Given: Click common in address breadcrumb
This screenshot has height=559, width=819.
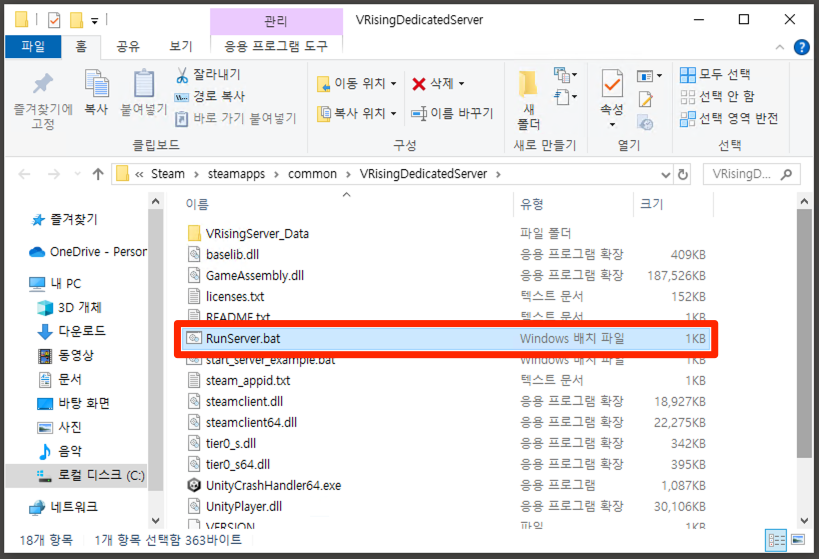Looking at the screenshot, I should tap(312, 174).
